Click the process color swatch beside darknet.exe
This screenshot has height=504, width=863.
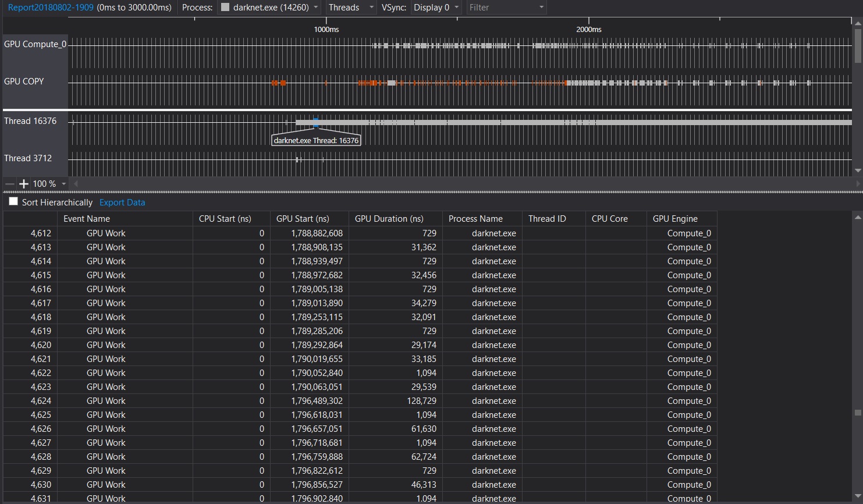tap(224, 8)
